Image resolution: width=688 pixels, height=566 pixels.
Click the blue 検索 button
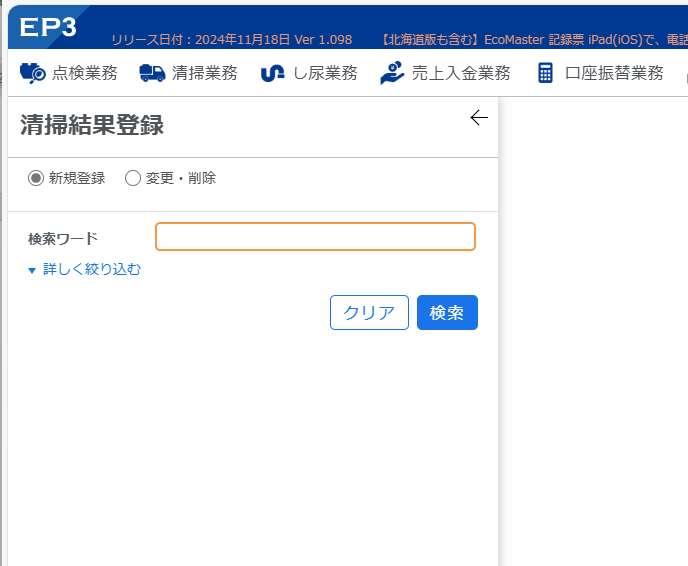tap(447, 312)
